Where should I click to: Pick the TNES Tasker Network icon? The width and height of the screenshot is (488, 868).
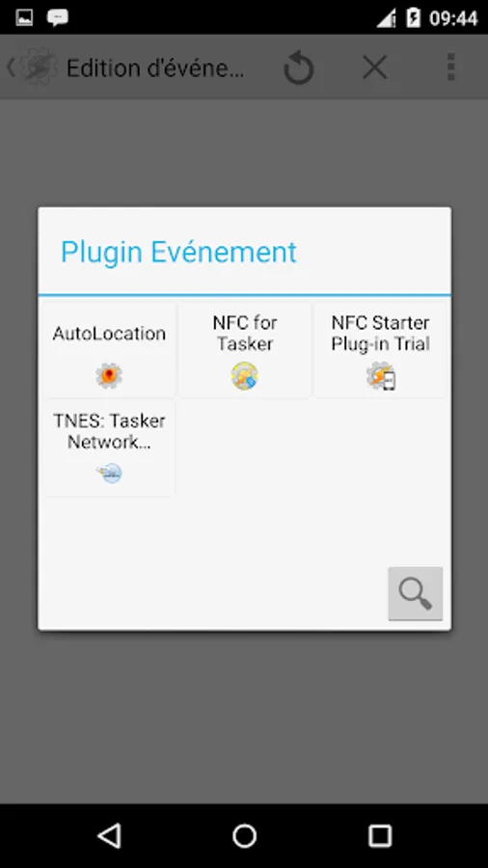[x=109, y=474]
